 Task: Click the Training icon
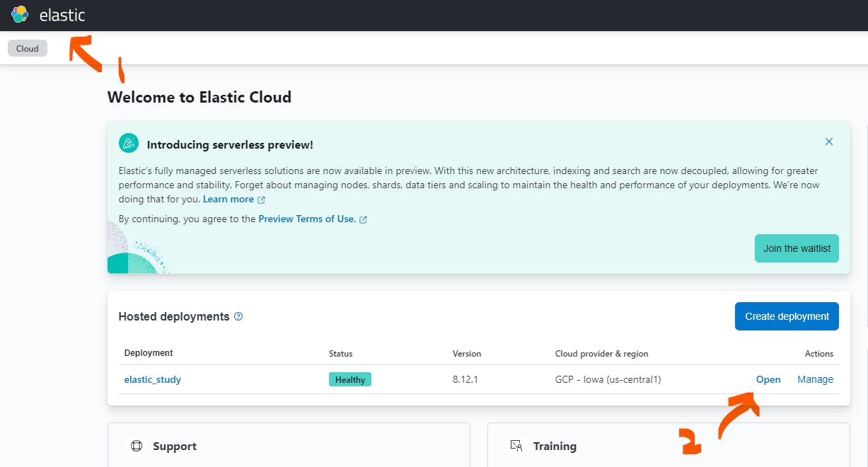[516, 446]
